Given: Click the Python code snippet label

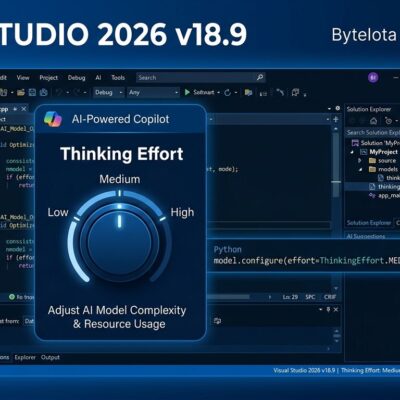Looking at the screenshot, I should point(228,249).
